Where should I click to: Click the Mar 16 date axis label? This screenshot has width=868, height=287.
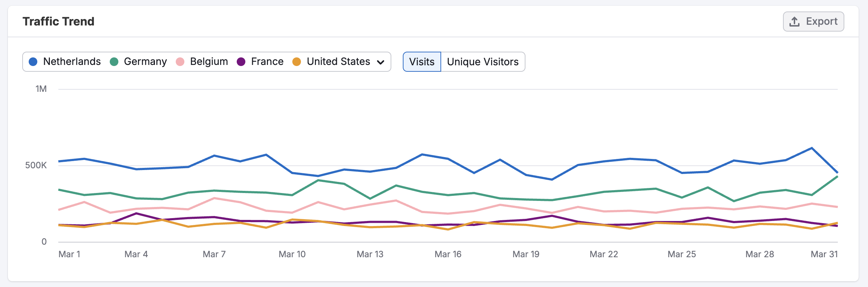448,254
